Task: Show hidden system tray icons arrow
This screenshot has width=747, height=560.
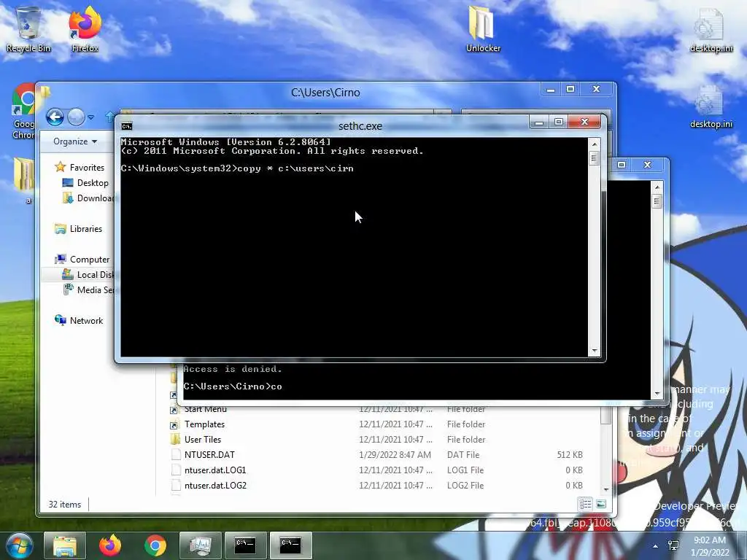Action: pos(656,545)
